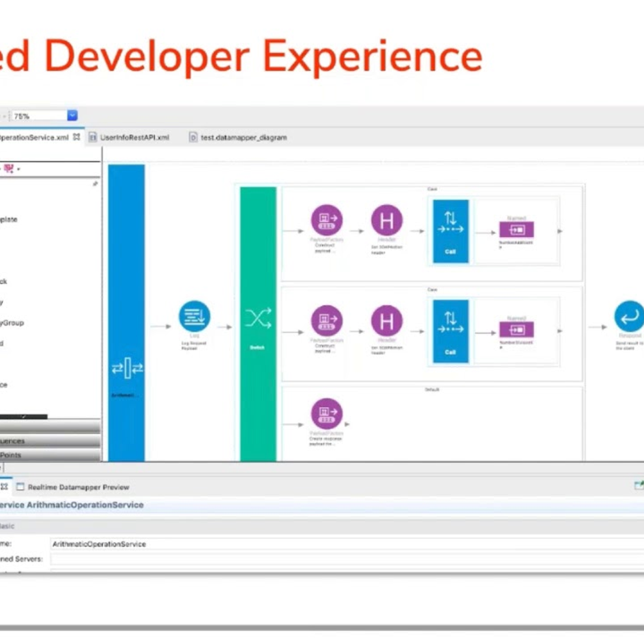The width and height of the screenshot is (644, 644).
Task: Open the test.datamapper_diagram tab
Action: click(243, 137)
